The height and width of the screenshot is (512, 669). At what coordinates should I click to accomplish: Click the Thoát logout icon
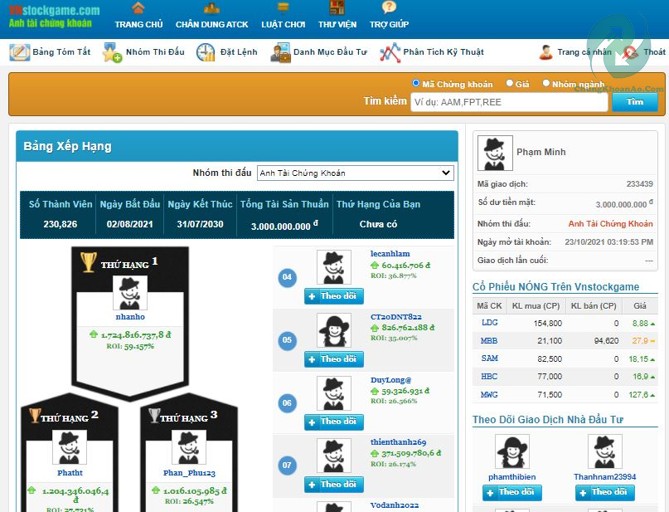tap(631, 53)
